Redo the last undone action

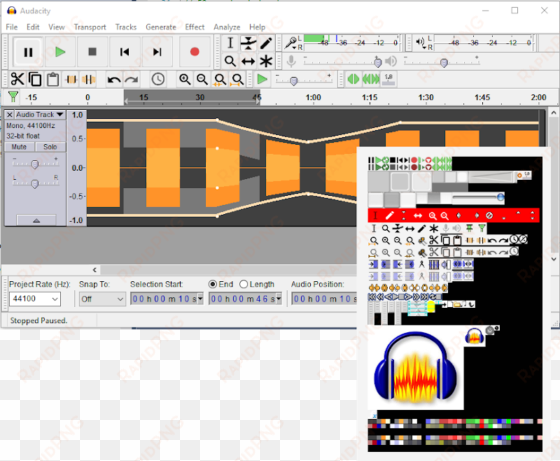point(131,79)
